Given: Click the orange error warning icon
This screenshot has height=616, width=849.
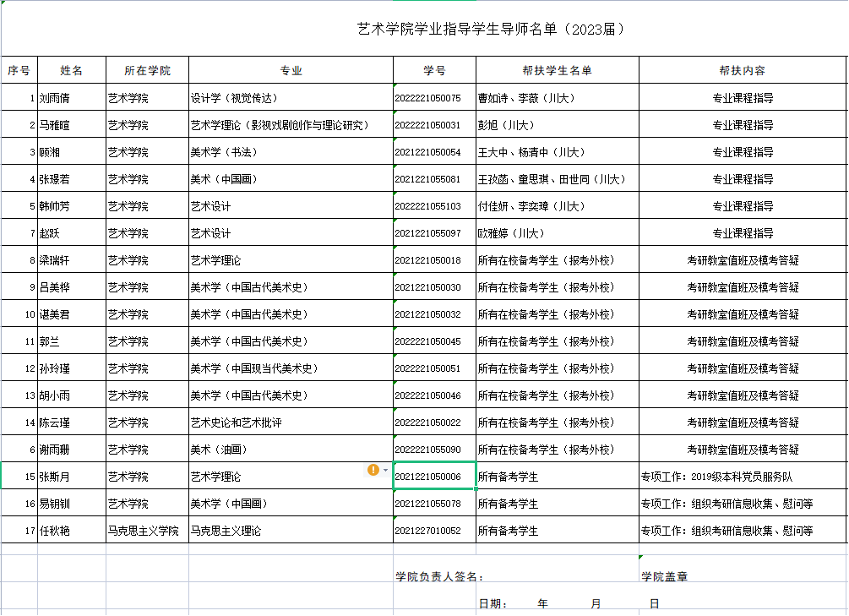Looking at the screenshot, I should click(373, 470).
